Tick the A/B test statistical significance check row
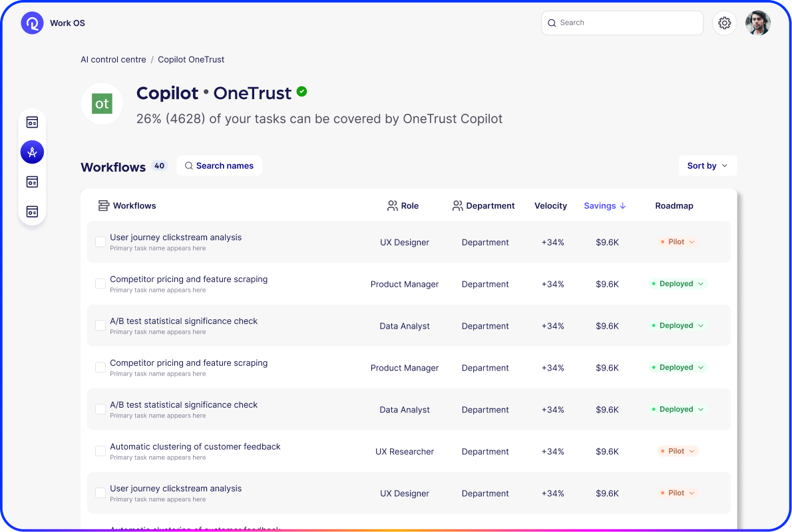Image resolution: width=792 pixels, height=532 pixels. point(100,325)
